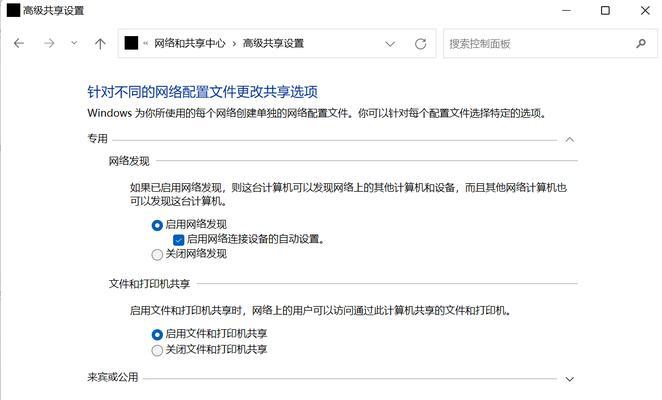The image size is (662, 400).
Task: Expand address bar history dropdown chevron
Action: tap(390, 44)
